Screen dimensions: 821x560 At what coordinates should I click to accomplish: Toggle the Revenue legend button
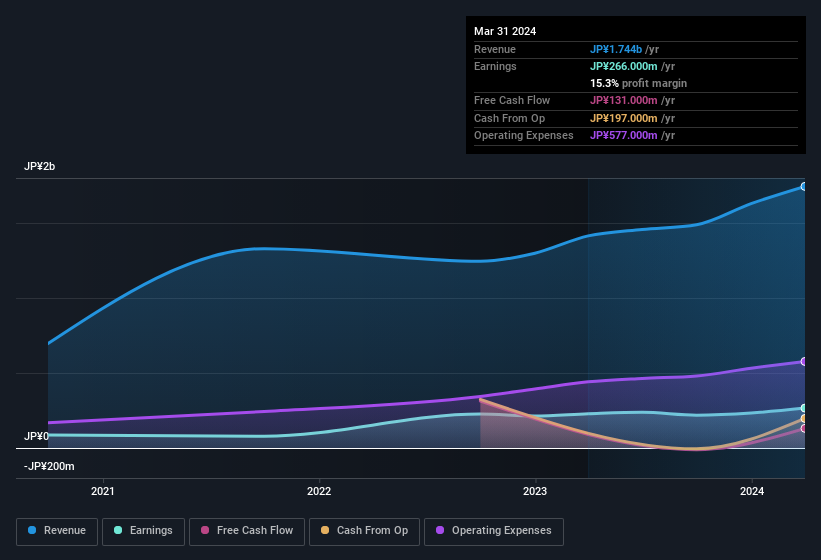pos(57,531)
